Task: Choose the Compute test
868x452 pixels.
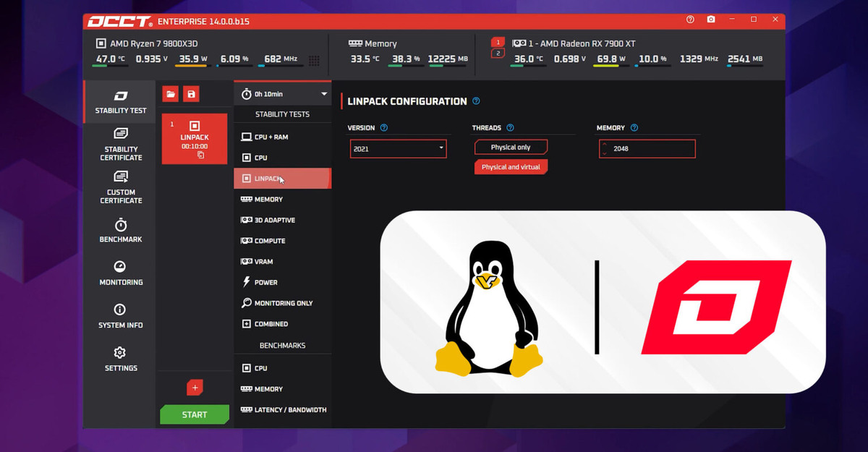Action: tap(282, 241)
